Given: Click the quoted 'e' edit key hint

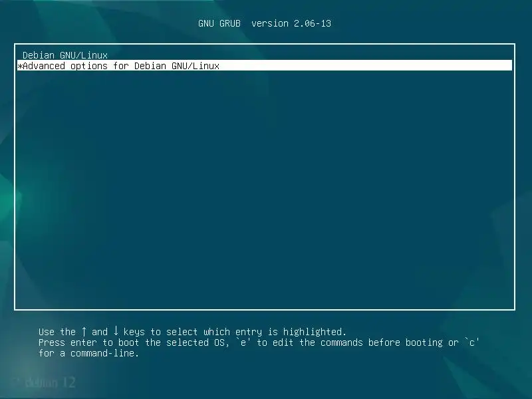Looking at the screenshot, I should click(243, 342).
